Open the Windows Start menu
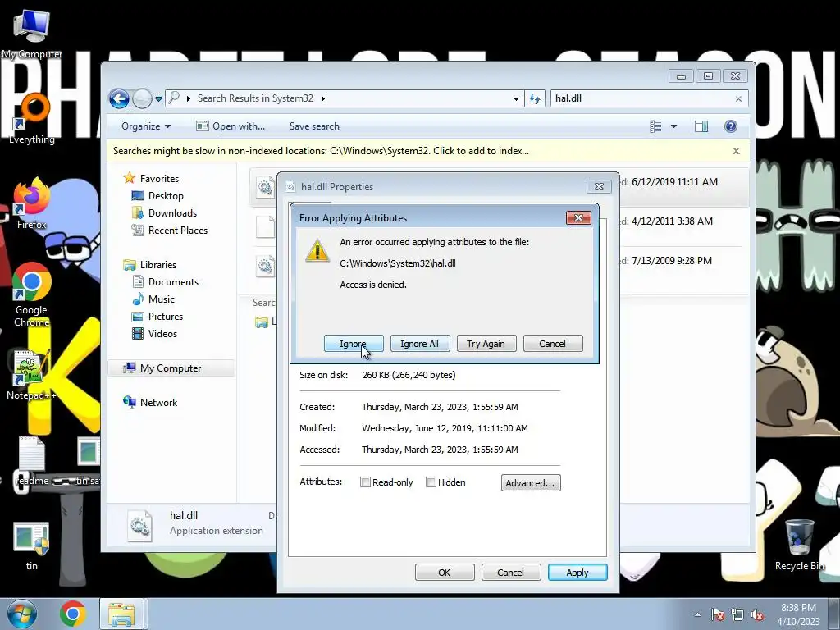The image size is (840, 630). click(x=22, y=614)
